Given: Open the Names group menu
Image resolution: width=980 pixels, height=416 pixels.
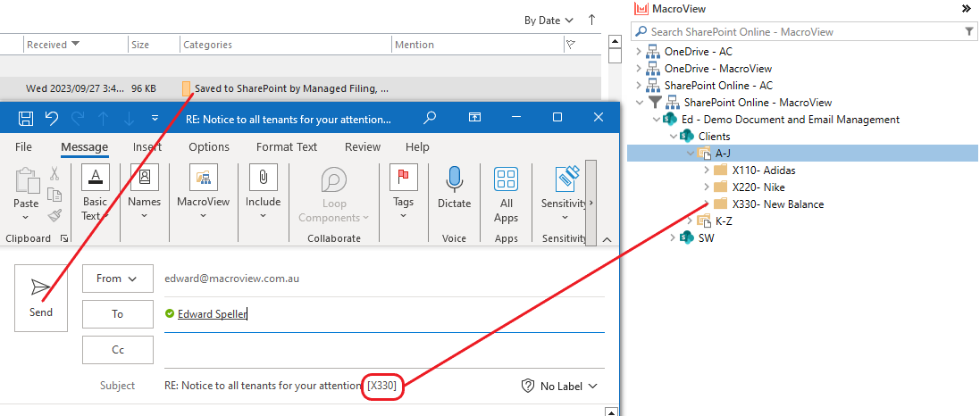Looking at the screenshot, I should click(x=145, y=193).
